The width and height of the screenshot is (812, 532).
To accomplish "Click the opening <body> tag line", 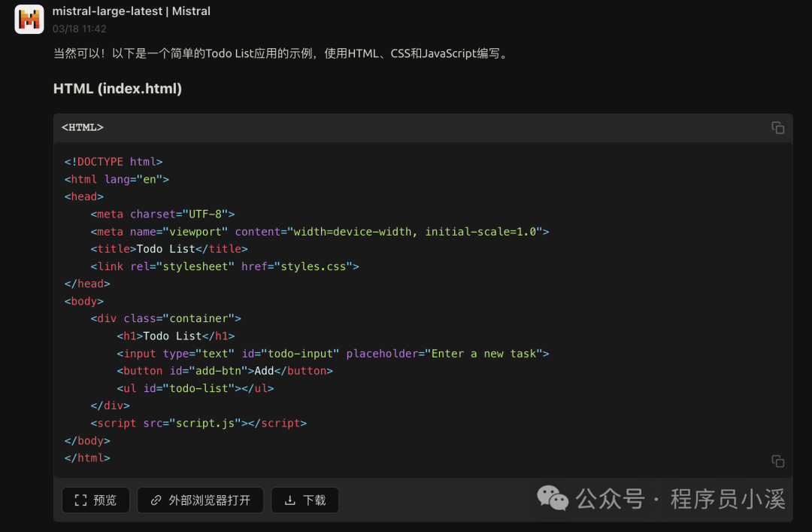I will pos(84,301).
